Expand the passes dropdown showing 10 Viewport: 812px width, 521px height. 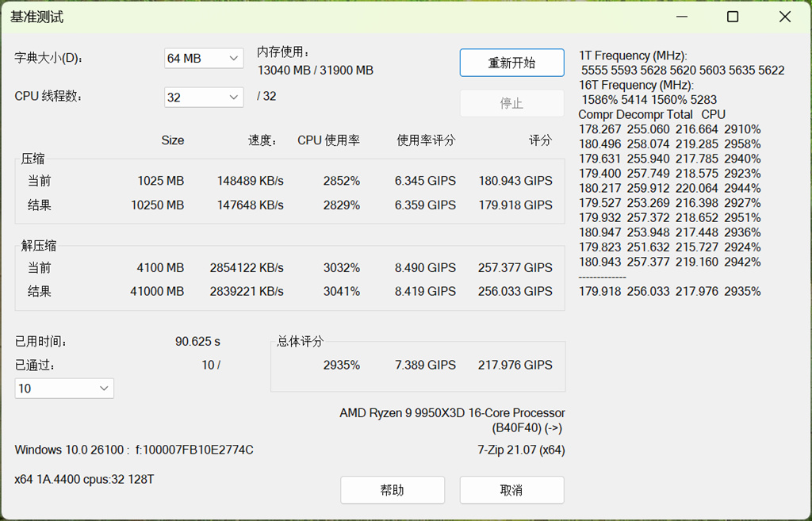(x=64, y=389)
